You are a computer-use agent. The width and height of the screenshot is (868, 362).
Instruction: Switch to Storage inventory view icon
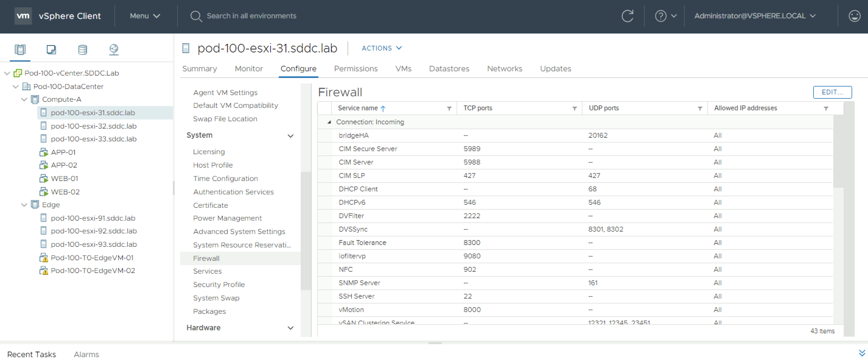pos(82,50)
